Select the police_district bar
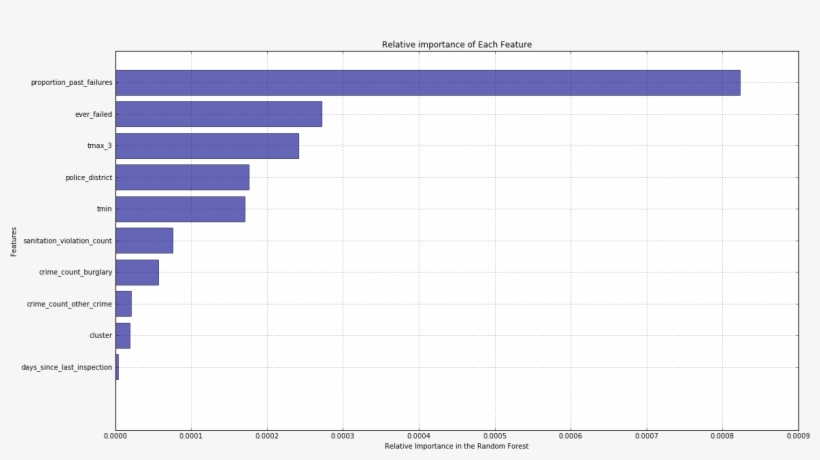Viewport: 820px width, 460px height. pos(182,178)
